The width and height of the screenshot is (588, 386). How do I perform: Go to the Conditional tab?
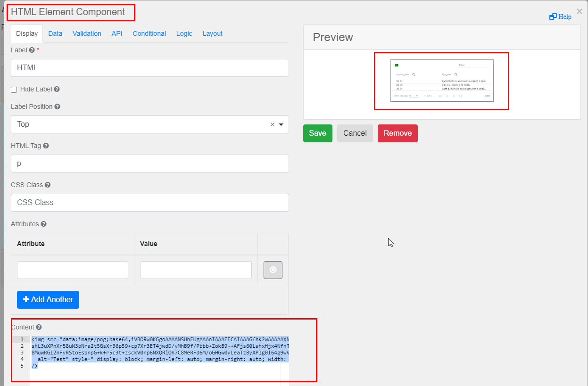tap(149, 33)
